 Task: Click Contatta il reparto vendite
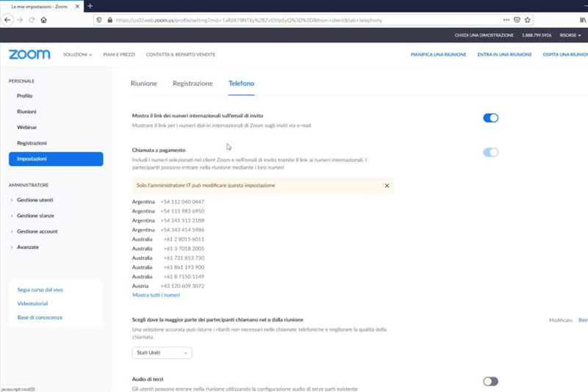180,54
